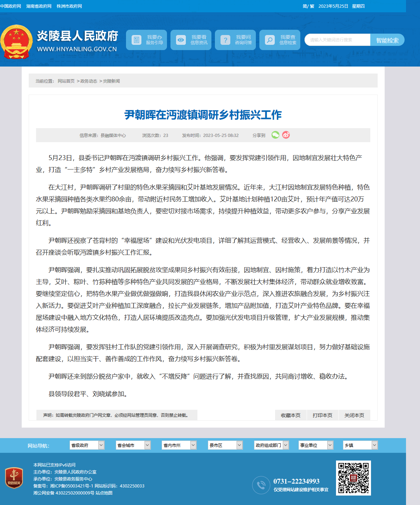The image size is (420, 505).
Task: Open 湖南省政府网 top link
Action: pos(39,6)
